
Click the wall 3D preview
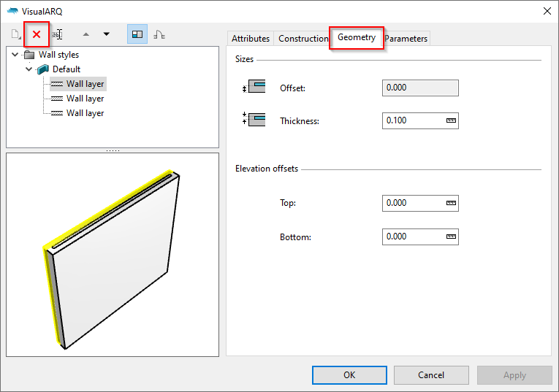coord(113,255)
